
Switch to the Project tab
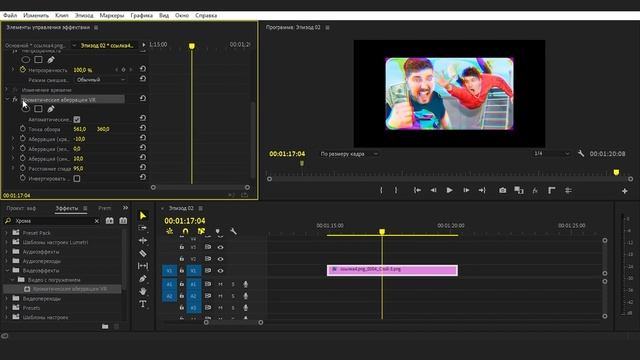click(21, 208)
